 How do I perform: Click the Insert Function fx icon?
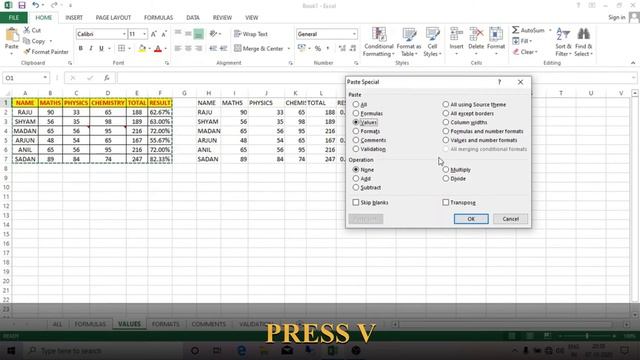point(107,78)
